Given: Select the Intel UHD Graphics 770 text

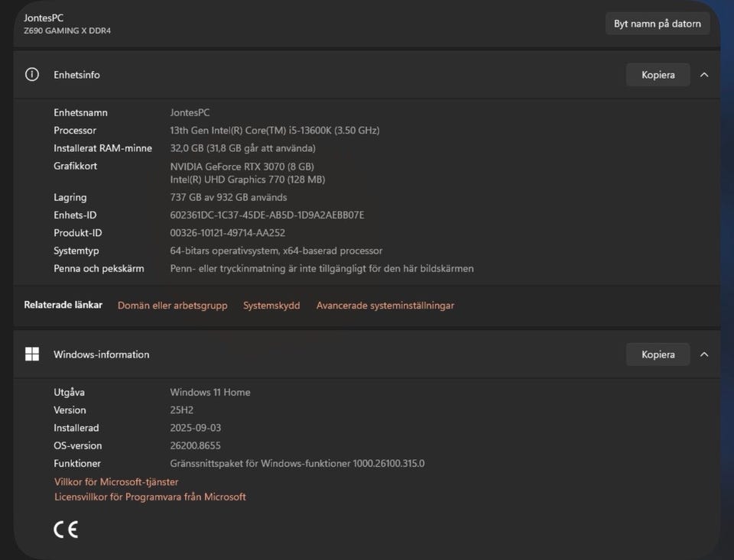Looking at the screenshot, I should coord(248,180).
